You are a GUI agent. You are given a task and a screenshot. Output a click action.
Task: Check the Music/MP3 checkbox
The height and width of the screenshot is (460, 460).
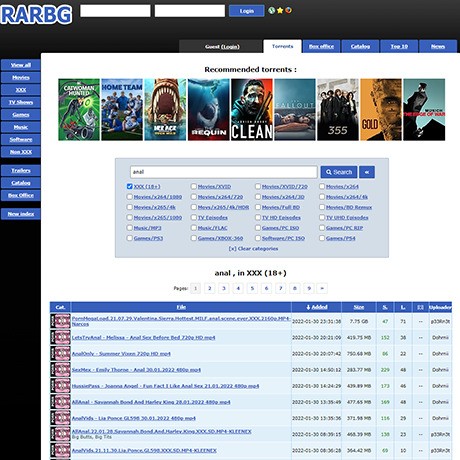pos(130,228)
